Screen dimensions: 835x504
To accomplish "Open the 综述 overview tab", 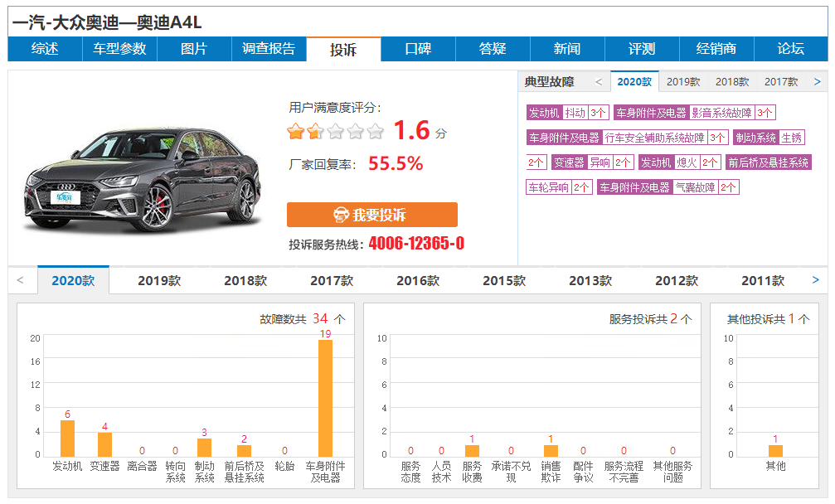I will 45,49.
